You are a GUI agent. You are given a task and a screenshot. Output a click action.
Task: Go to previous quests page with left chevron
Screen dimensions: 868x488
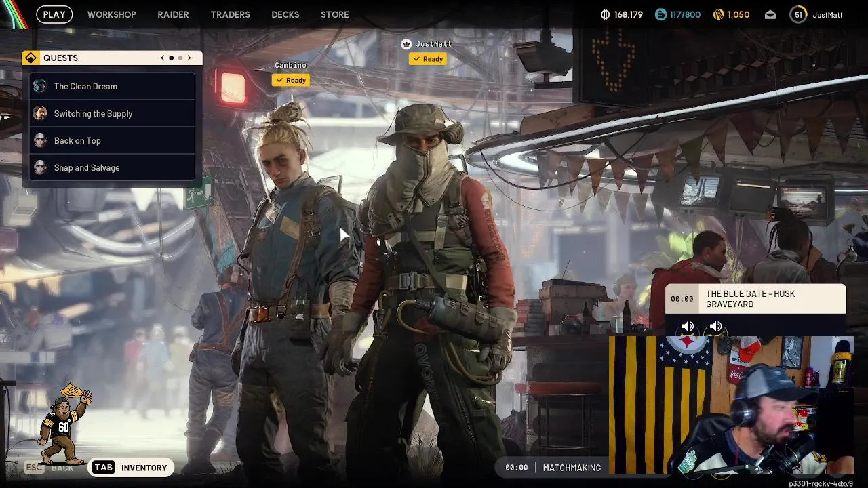point(162,58)
